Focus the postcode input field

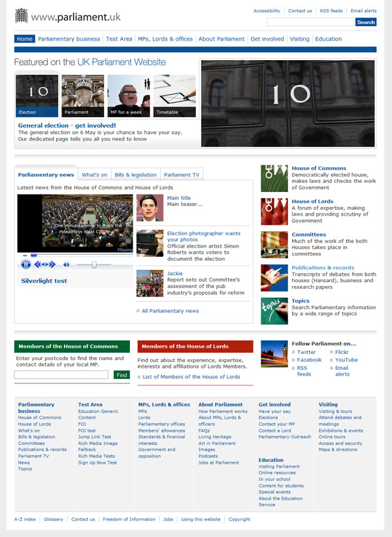coord(61,375)
